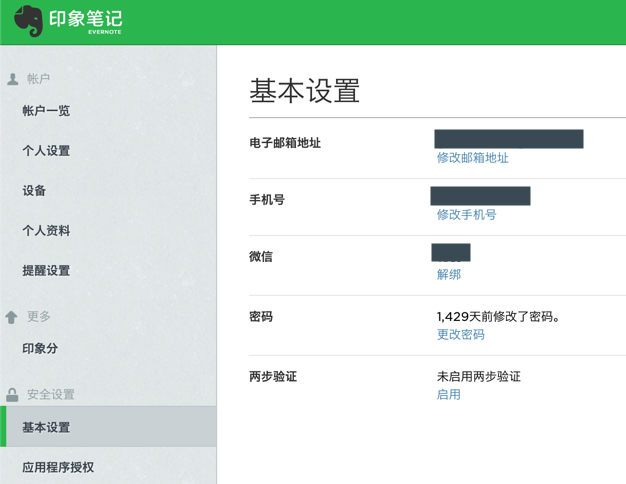The width and height of the screenshot is (626, 484).
Task: Open 印象分 under the 更多 section
Action: click(x=40, y=349)
